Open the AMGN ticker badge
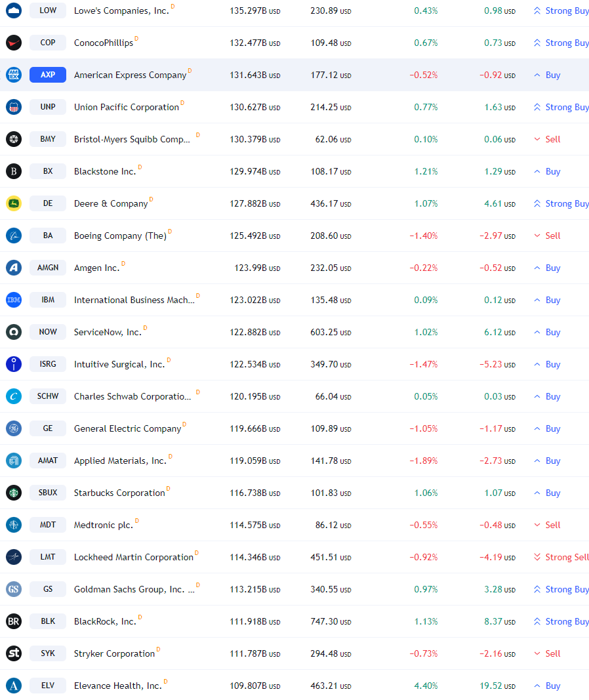 coord(48,268)
